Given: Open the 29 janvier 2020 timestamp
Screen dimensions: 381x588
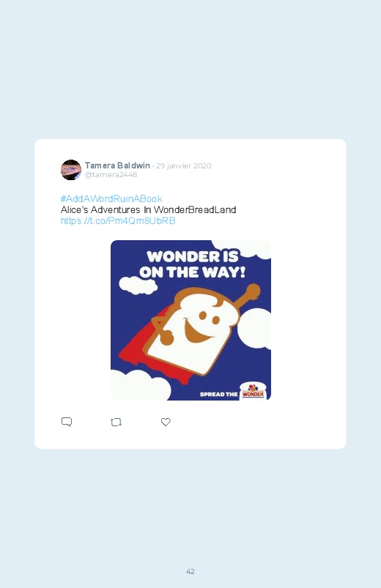Looking at the screenshot, I should [x=184, y=165].
